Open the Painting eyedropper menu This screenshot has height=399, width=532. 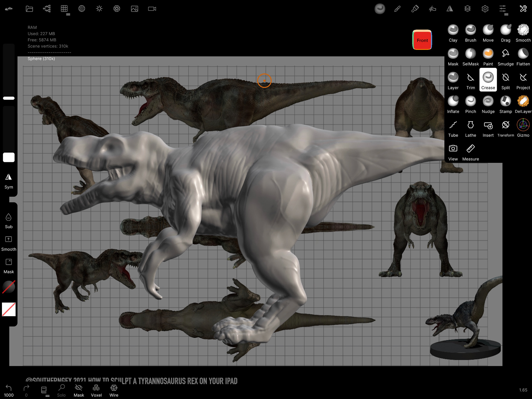coord(415,9)
